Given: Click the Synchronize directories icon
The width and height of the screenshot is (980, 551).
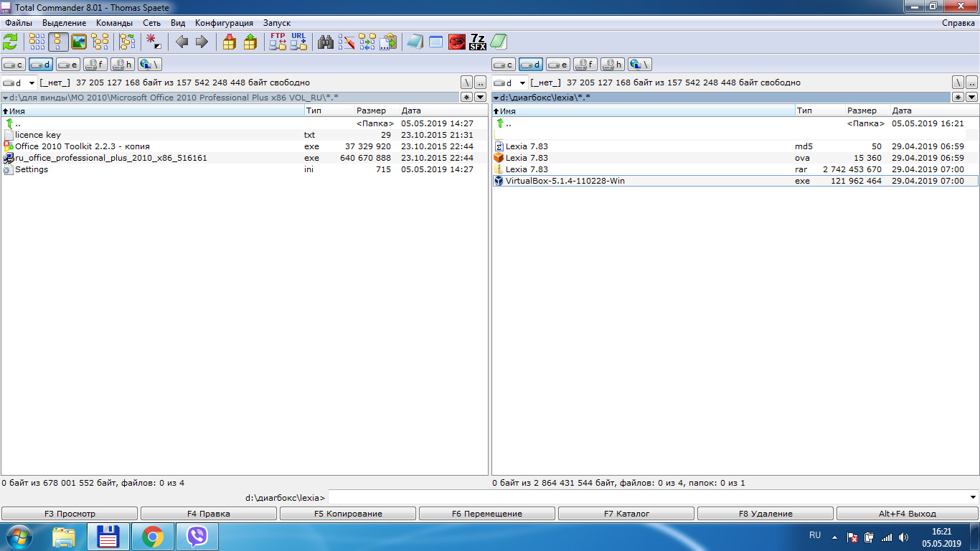Looking at the screenshot, I should [x=367, y=42].
